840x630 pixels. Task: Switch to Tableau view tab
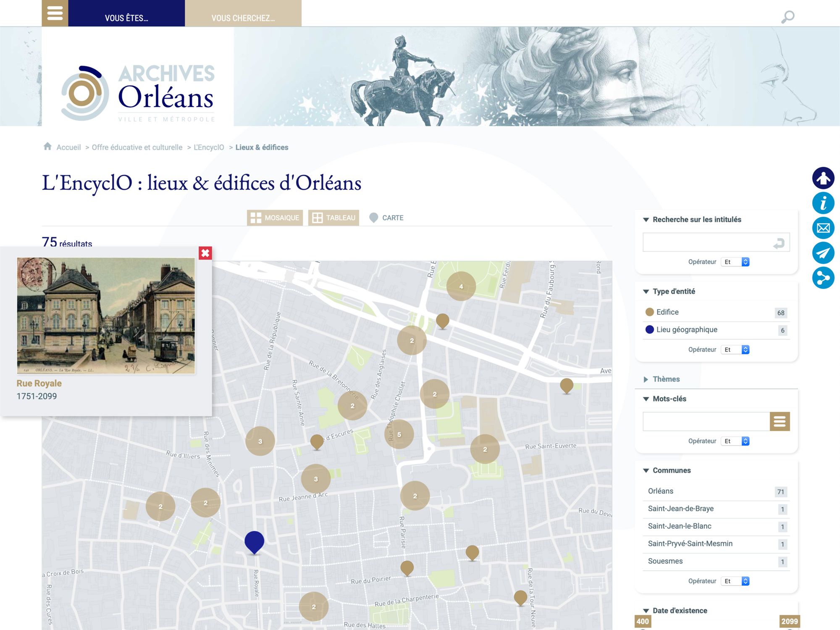(333, 218)
